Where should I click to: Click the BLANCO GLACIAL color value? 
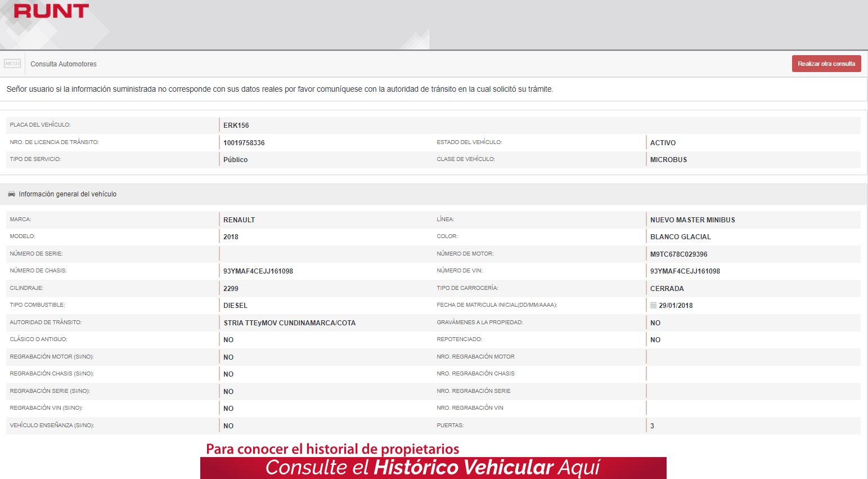[680, 237]
